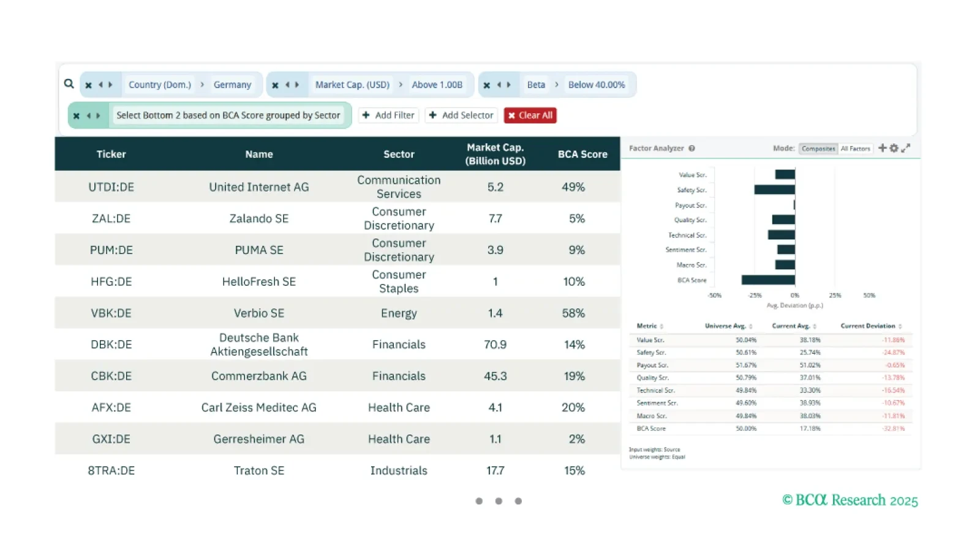Switch mode to Composites

(818, 149)
